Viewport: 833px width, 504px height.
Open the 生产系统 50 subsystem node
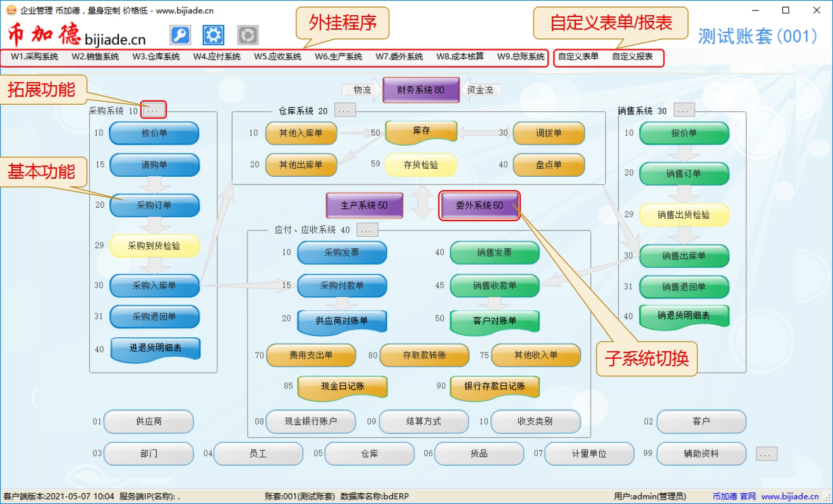click(365, 205)
